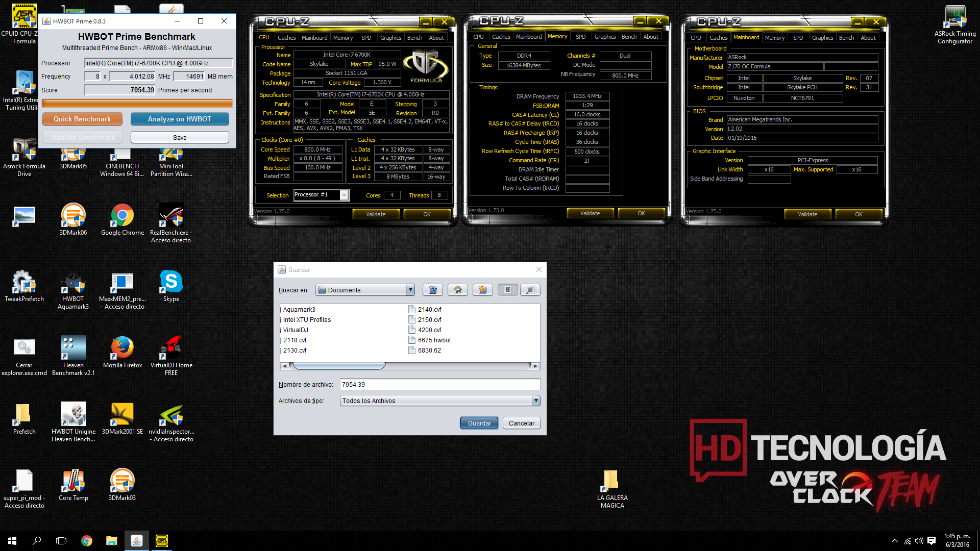Viewport: 980px width, 551px height.
Task: Open the LA GALERA MAGICA folder
Action: pos(612,490)
